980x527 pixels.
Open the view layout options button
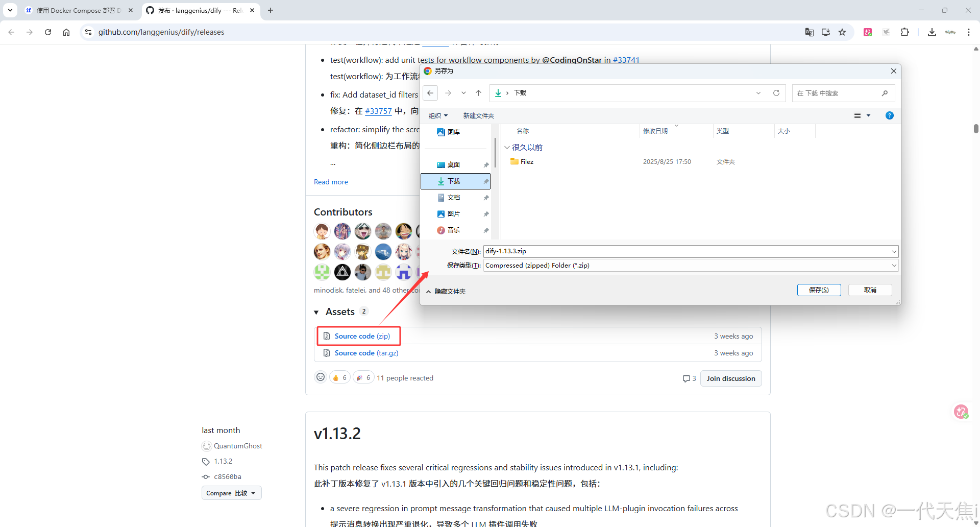(x=857, y=115)
